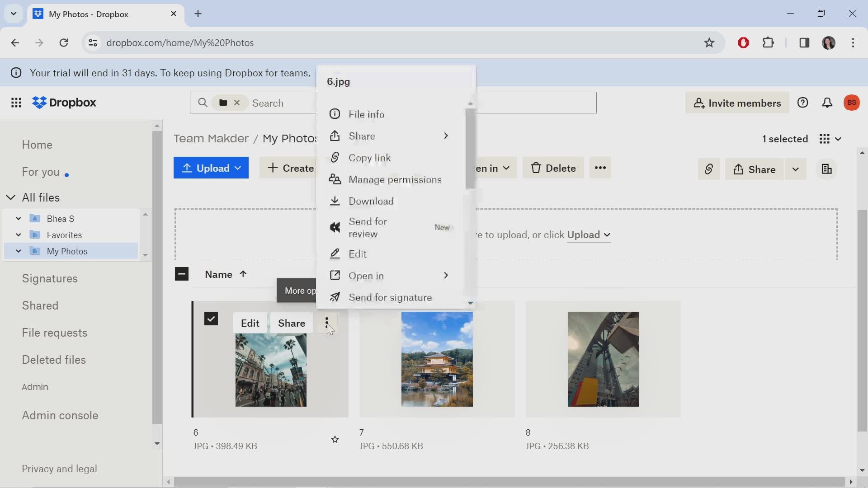Open the help question mark icon

coord(802,103)
